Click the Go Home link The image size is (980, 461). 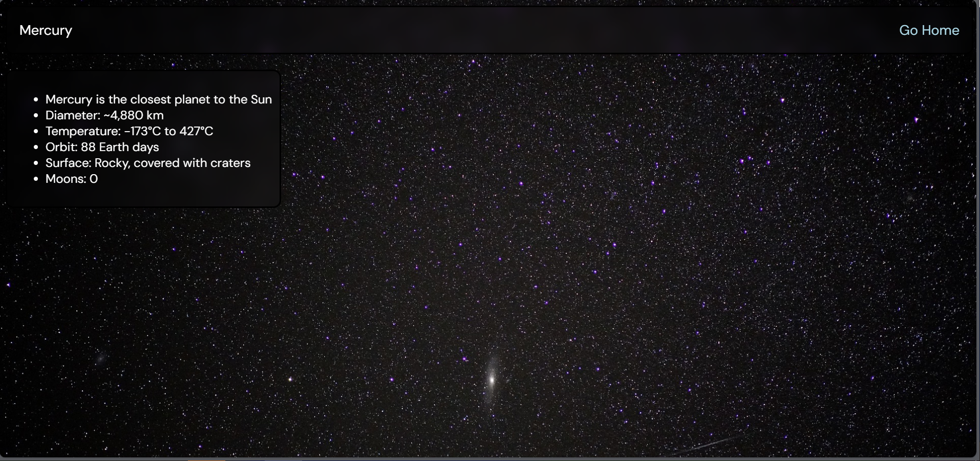pyautogui.click(x=929, y=30)
